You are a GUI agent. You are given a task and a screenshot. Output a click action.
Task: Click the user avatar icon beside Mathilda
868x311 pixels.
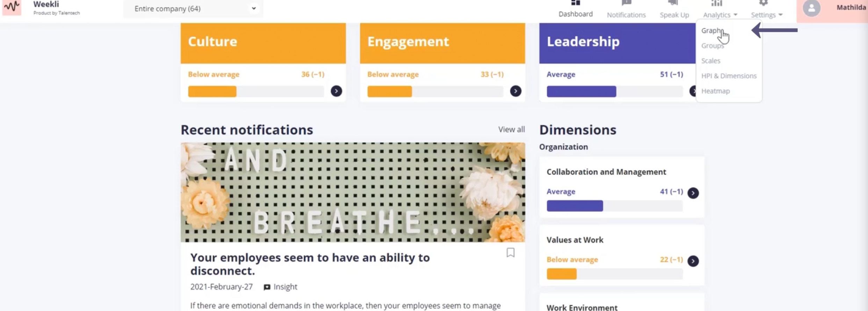pyautogui.click(x=811, y=8)
